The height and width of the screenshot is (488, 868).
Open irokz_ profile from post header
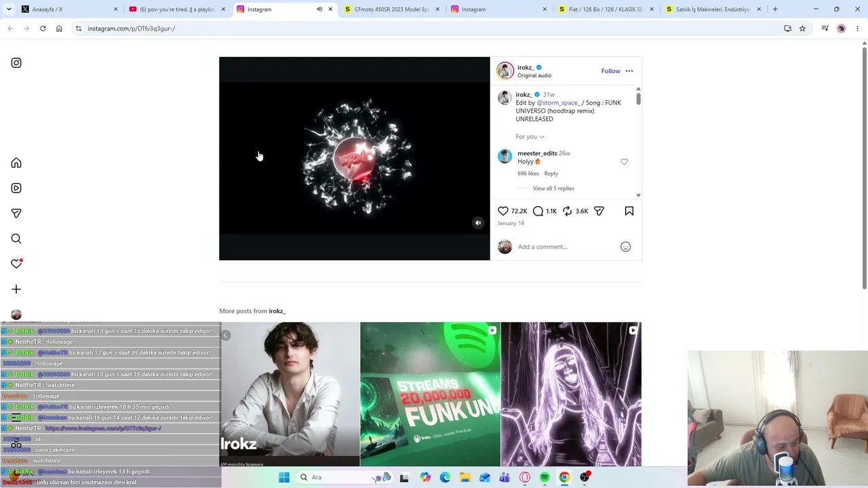[x=525, y=68]
